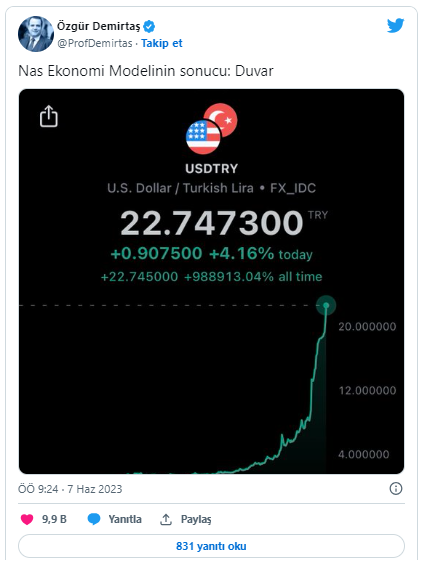The width and height of the screenshot is (421, 573).
Task: Click the blue reply bubble icon
Action: [94, 519]
